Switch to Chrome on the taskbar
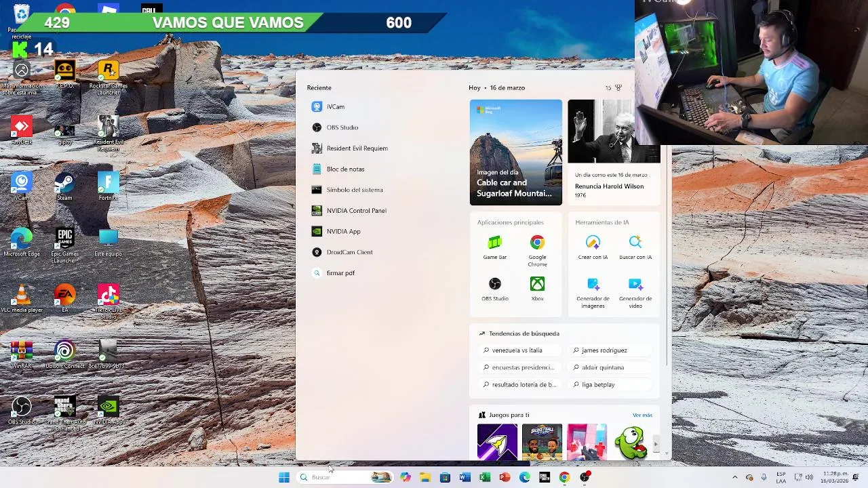This screenshot has width=868, height=488. click(564, 477)
